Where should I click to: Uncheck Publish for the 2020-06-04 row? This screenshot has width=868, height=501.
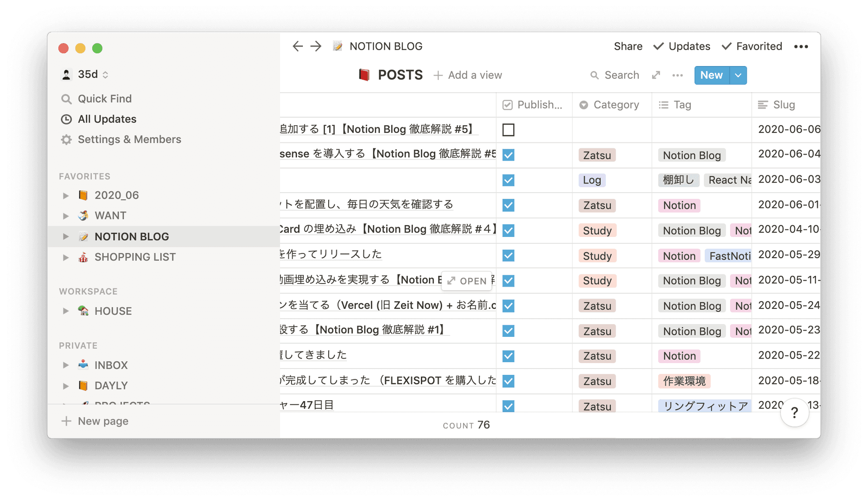pos(509,155)
